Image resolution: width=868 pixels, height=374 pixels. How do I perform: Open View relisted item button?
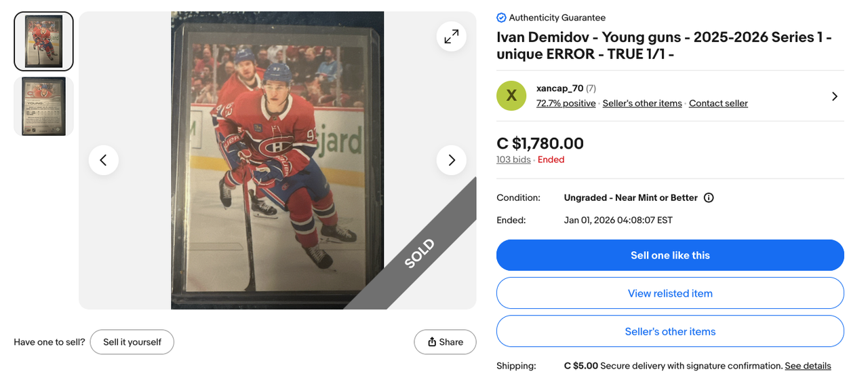670,293
